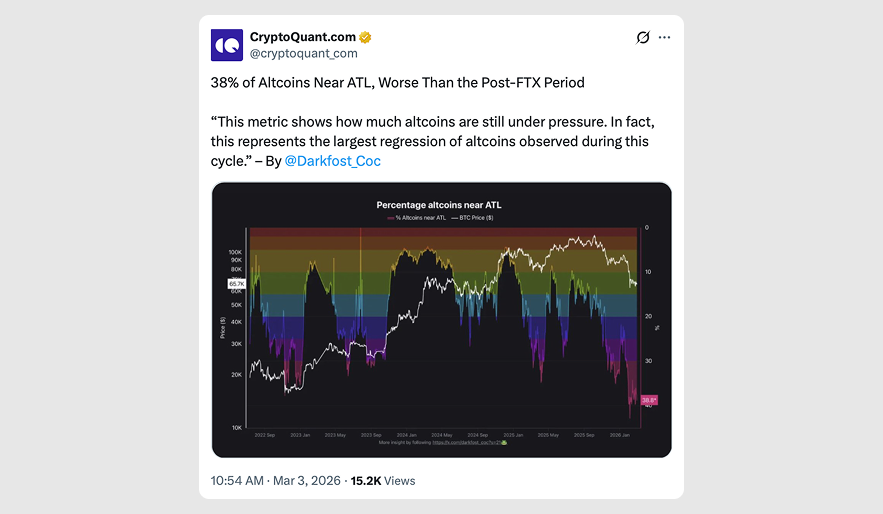883x514 pixels.
Task: Click the '100K' price axis label
Action: coord(236,253)
